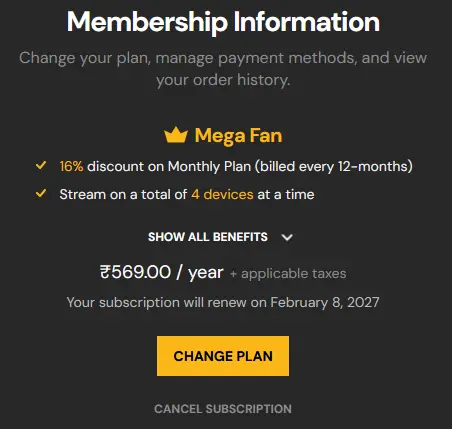Click the subscription renewal notice line

coord(223,303)
